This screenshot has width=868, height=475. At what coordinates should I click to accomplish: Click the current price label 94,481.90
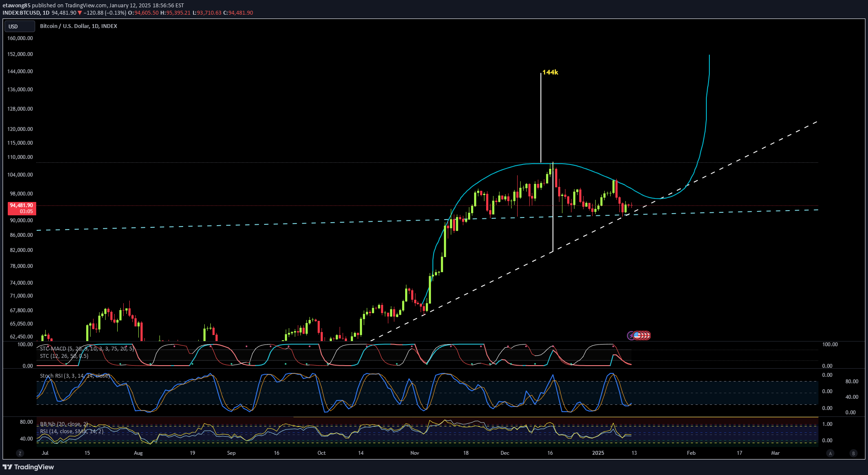(22, 208)
